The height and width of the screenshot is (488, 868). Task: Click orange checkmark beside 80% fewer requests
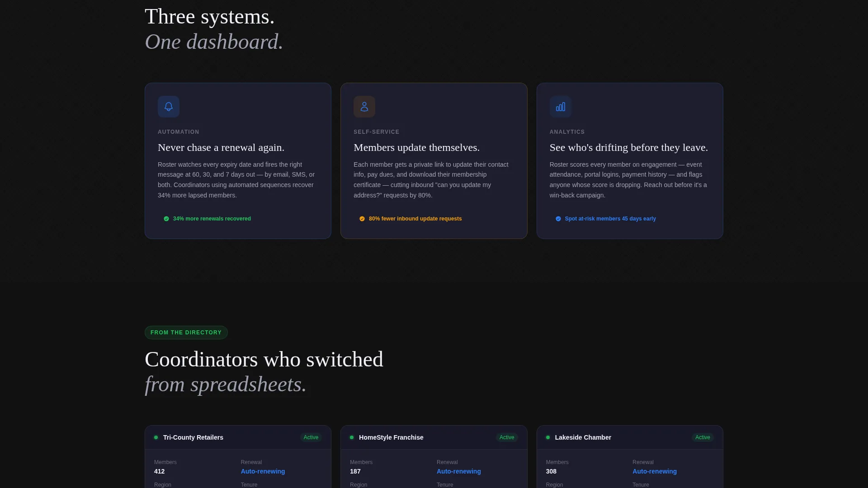362,219
